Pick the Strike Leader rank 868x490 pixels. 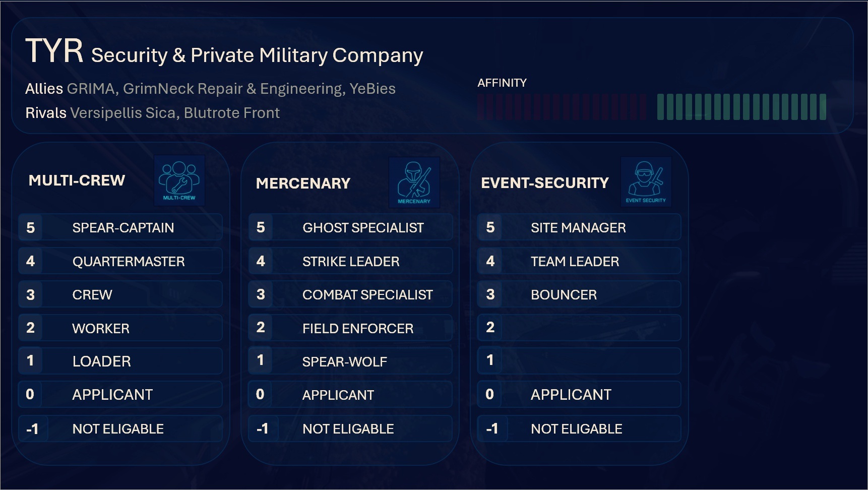(x=350, y=261)
